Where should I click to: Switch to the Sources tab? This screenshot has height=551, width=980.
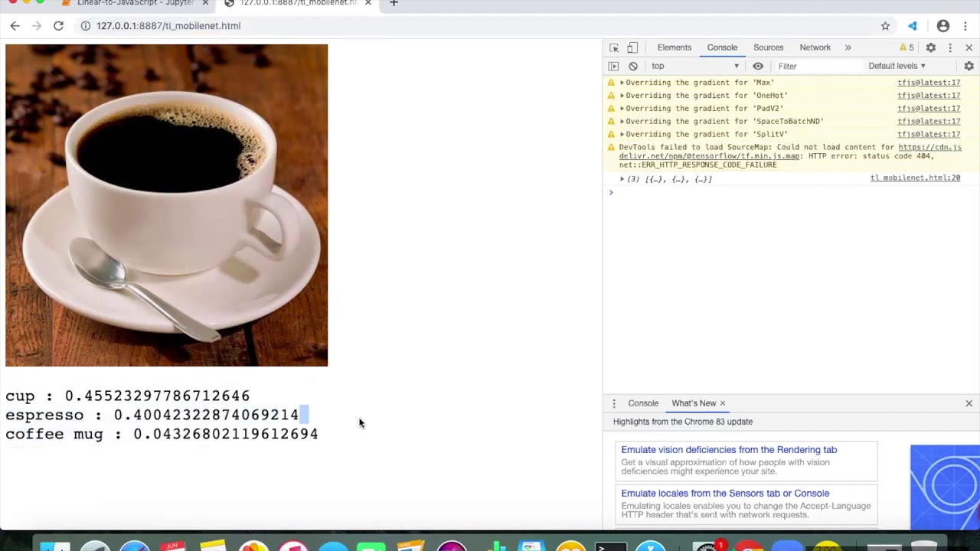coord(768,47)
